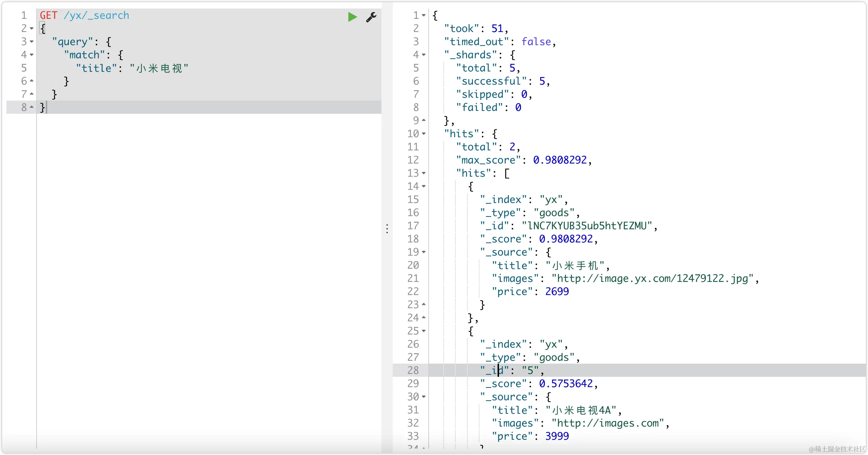Click the closing-brace fold marker at line 8

click(x=32, y=107)
